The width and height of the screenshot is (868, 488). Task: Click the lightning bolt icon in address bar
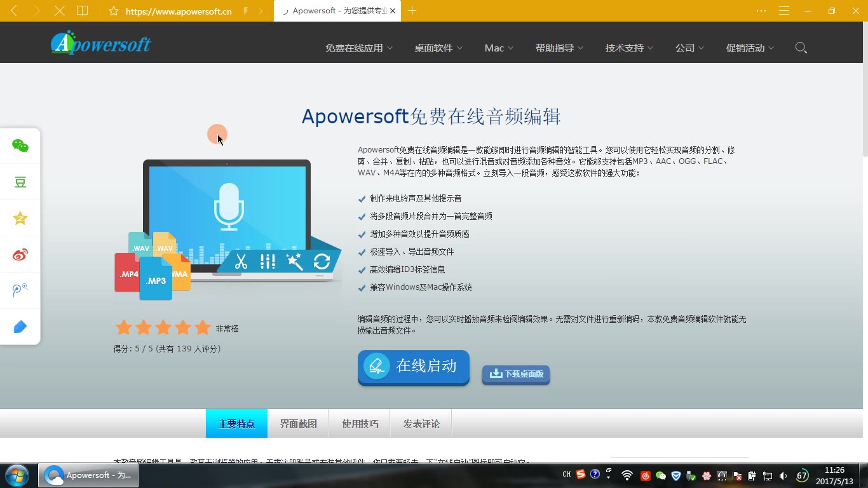click(x=245, y=11)
